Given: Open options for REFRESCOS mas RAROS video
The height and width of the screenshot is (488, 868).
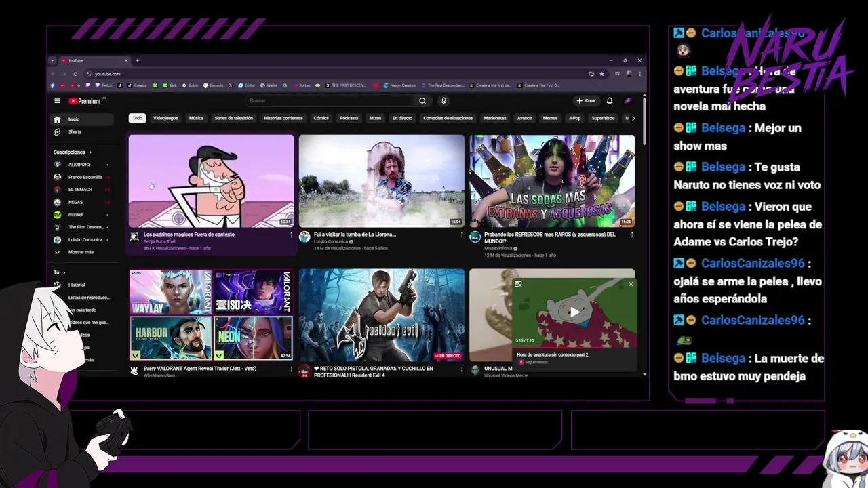Looking at the screenshot, I should (632, 235).
